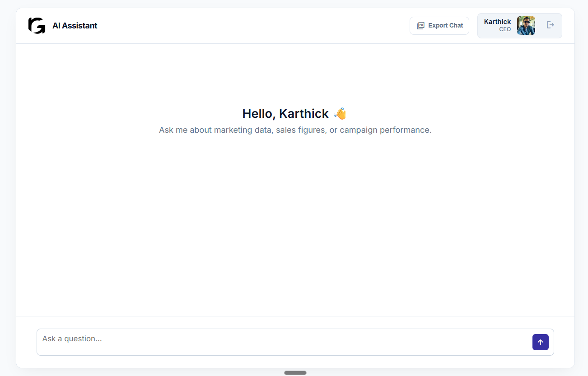Click the CEO role label
The width and height of the screenshot is (588, 376).
tap(504, 29)
